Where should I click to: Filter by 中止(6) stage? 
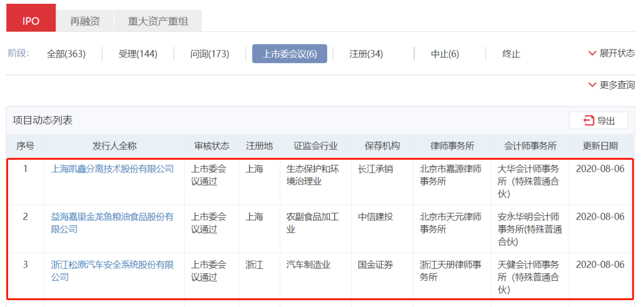[x=445, y=54]
